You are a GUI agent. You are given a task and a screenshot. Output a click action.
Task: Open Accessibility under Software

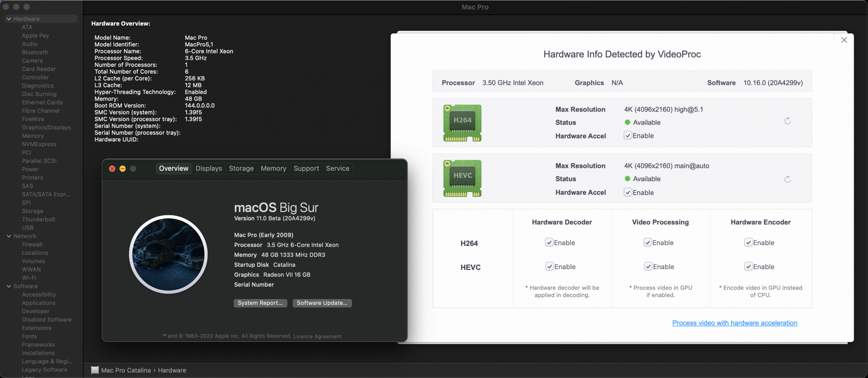[x=39, y=295]
